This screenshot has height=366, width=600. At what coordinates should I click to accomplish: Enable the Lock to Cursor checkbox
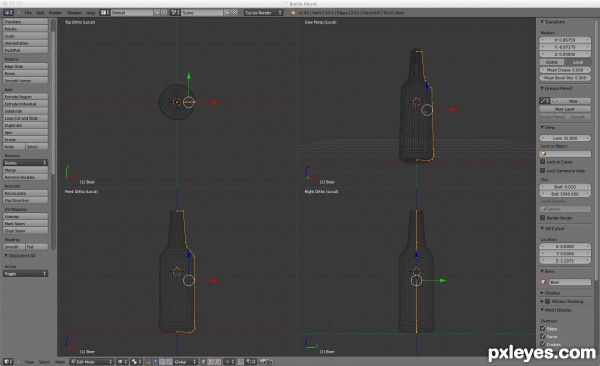click(542, 162)
